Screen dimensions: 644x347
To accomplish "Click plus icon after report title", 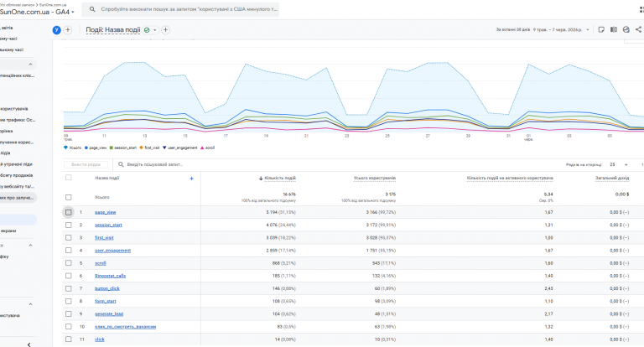I will point(165,30).
